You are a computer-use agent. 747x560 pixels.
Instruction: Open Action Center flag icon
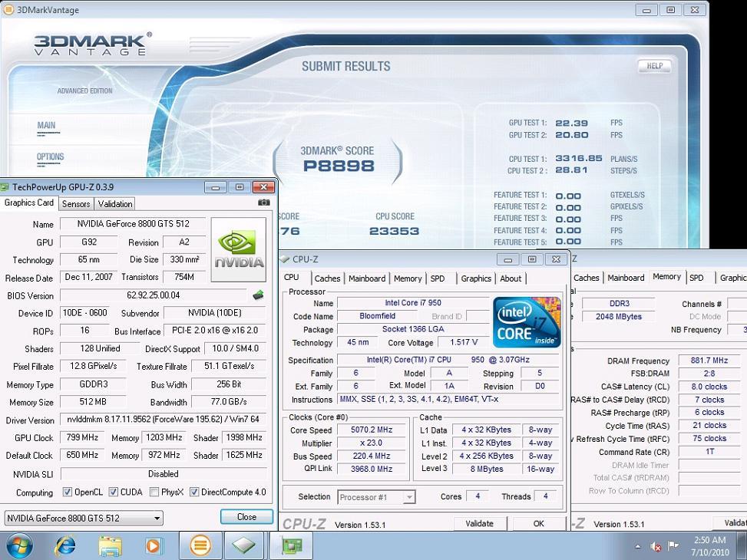pyautogui.click(x=673, y=545)
